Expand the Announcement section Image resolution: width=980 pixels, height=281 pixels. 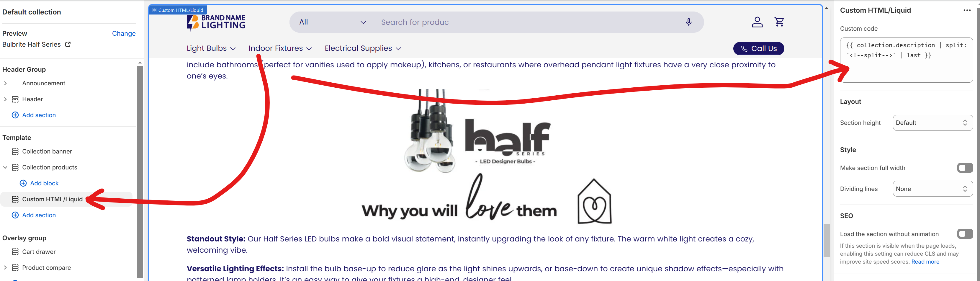tap(5, 83)
